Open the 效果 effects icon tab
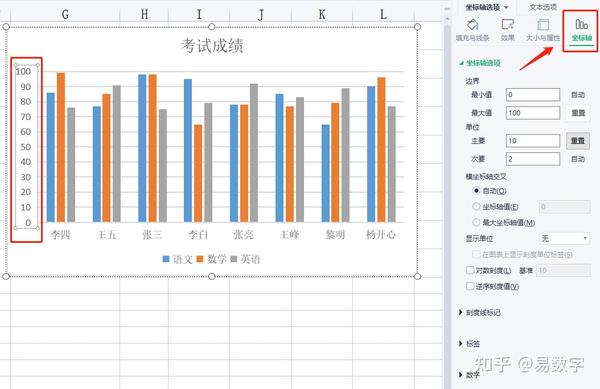Image resolution: width=600 pixels, height=389 pixels. click(507, 30)
